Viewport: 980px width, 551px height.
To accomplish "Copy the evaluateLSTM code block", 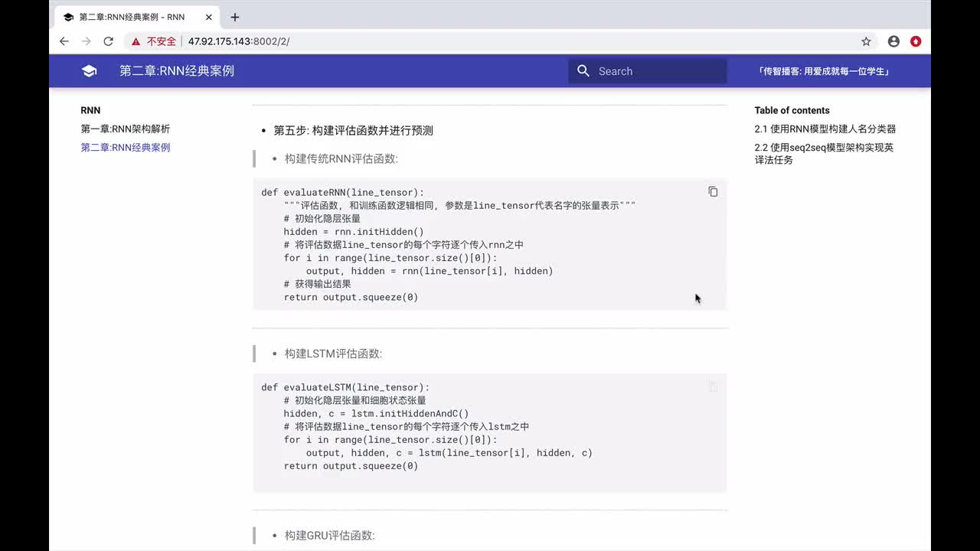I will [x=713, y=386].
